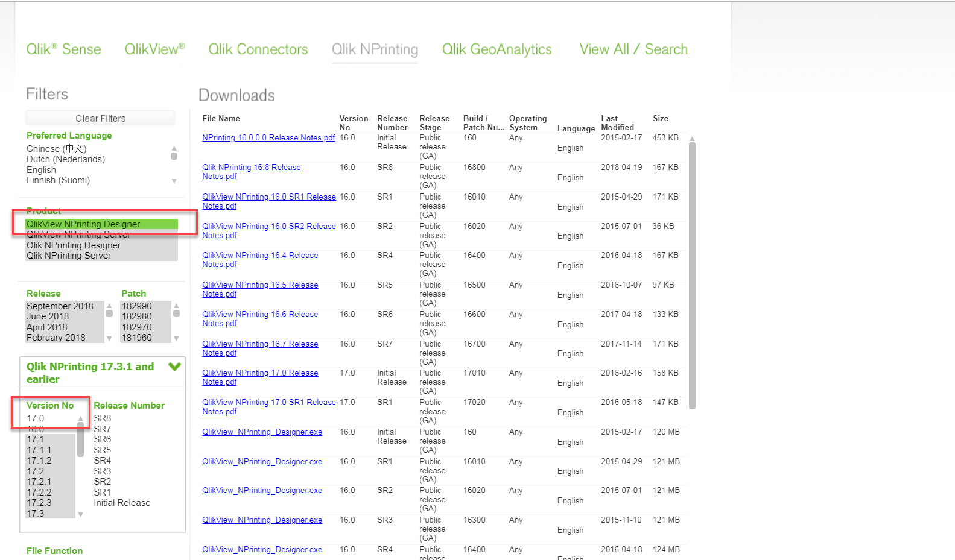
Task: Open the View All / Search tab
Action: 633,49
